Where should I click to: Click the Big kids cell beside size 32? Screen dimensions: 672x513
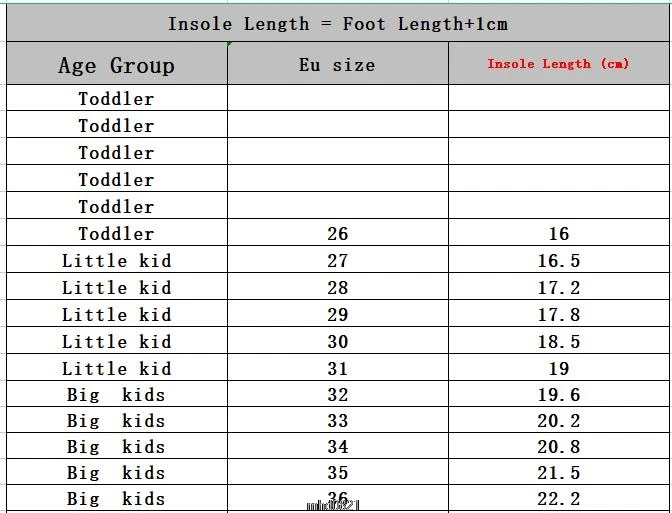117,394
